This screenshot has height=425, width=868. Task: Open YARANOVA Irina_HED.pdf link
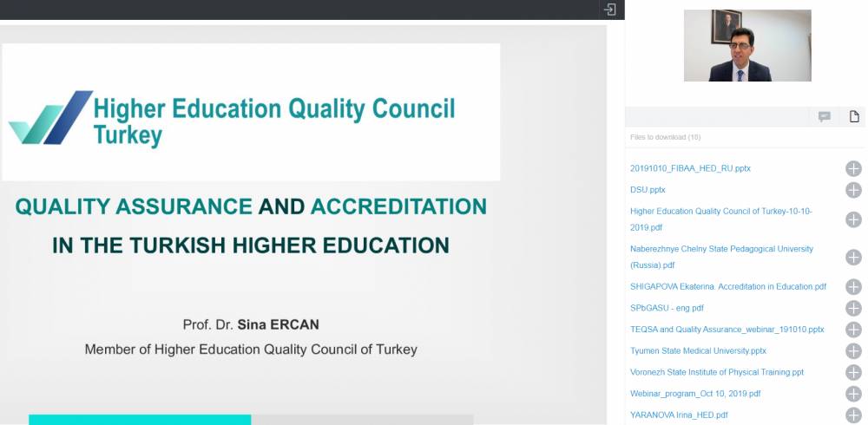[679, 415]
